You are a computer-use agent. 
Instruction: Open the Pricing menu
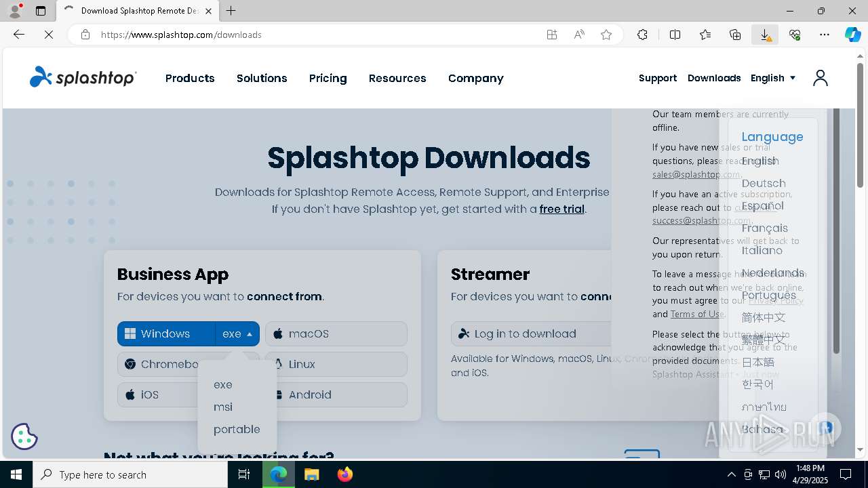[x=328, y=78]
